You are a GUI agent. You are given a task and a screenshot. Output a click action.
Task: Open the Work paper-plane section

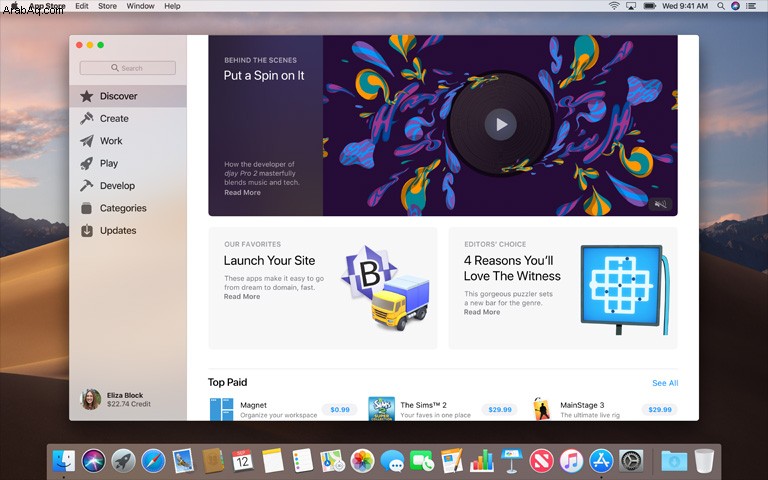point(128,141)
